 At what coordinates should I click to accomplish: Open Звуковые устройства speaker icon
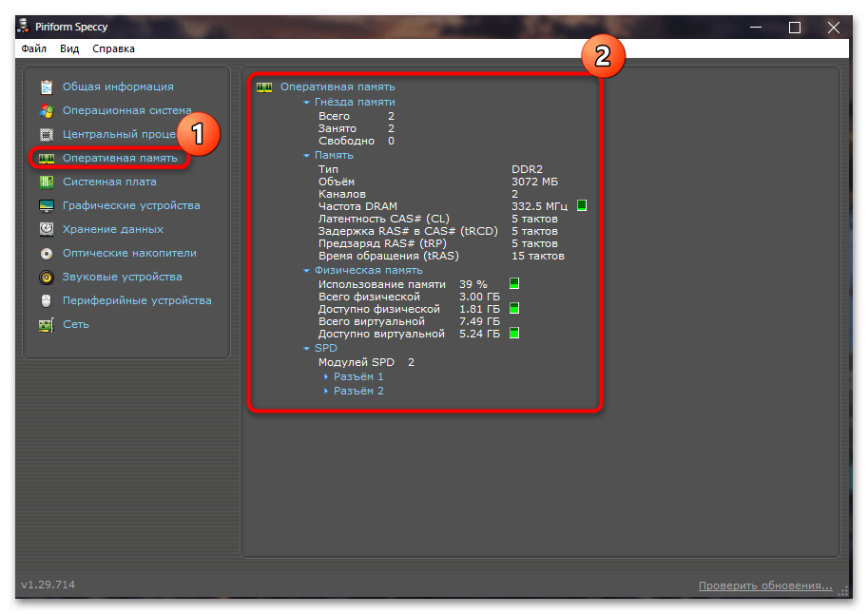[46, 277]
